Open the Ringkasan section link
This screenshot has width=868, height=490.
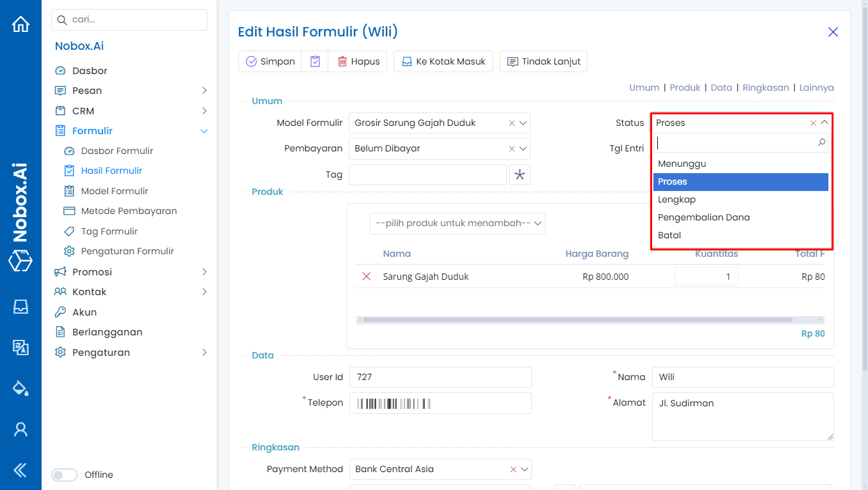coord(766,88)
